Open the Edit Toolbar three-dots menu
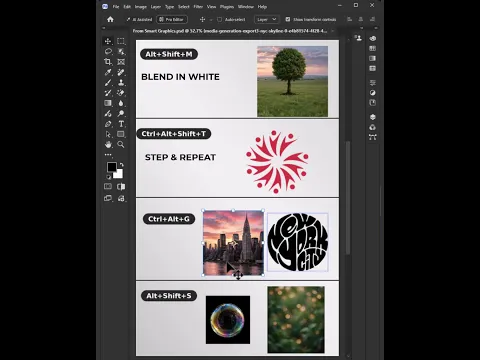This screenshot has width=480, height=360. pos(108,155)
